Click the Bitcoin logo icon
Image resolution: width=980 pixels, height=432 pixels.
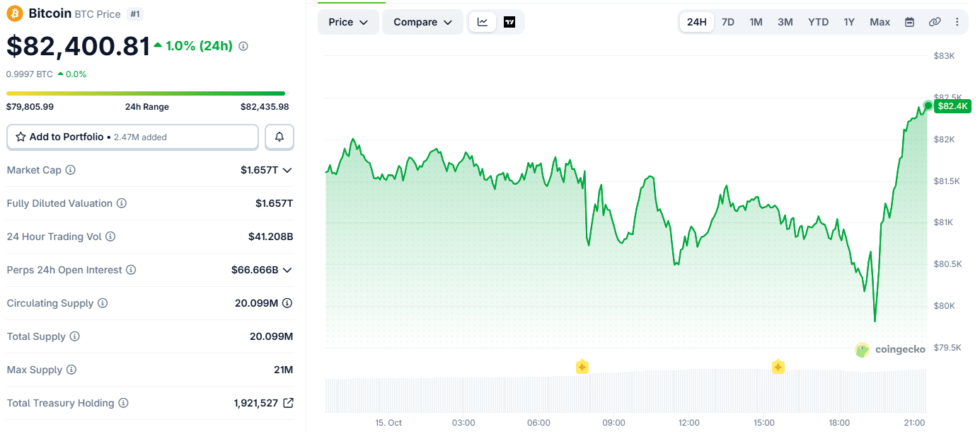tap(15, 13)
